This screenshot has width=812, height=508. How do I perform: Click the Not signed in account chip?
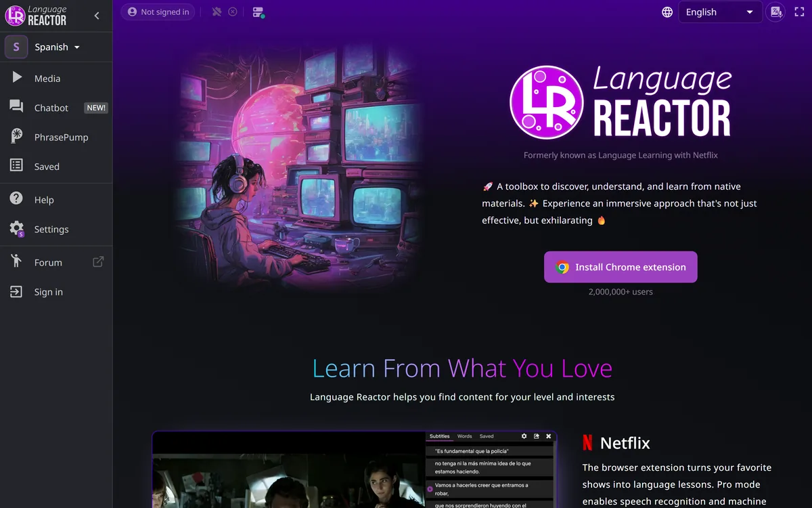pos(158,12)
